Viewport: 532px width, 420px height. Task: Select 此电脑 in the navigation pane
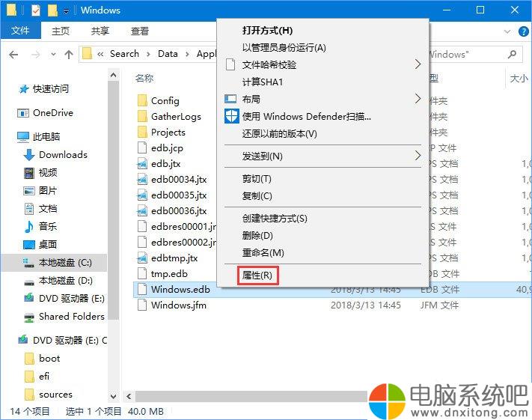click(39, 136)
